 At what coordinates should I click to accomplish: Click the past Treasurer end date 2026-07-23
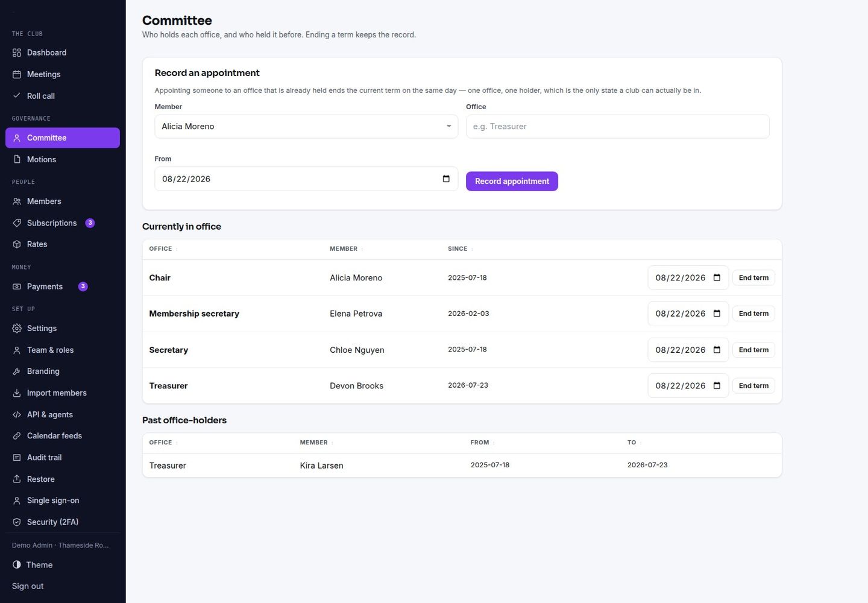pos(647,465)
